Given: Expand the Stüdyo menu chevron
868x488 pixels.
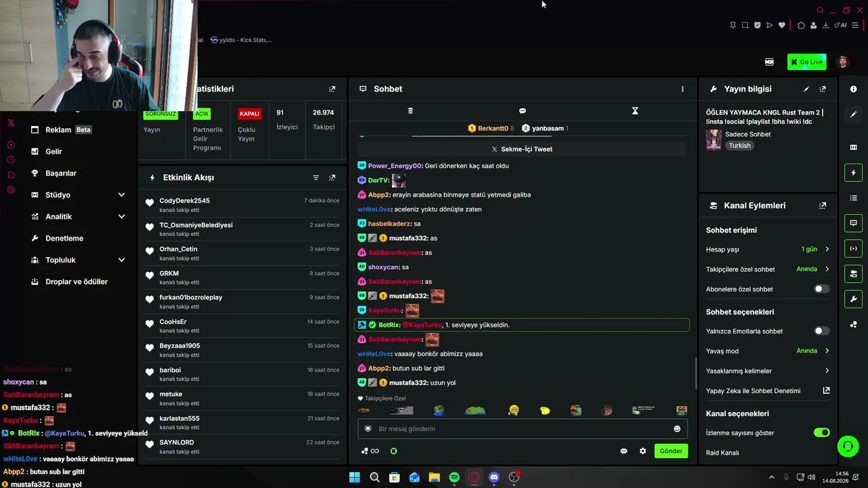Looking at the screenshot, I should coord(121,195).
